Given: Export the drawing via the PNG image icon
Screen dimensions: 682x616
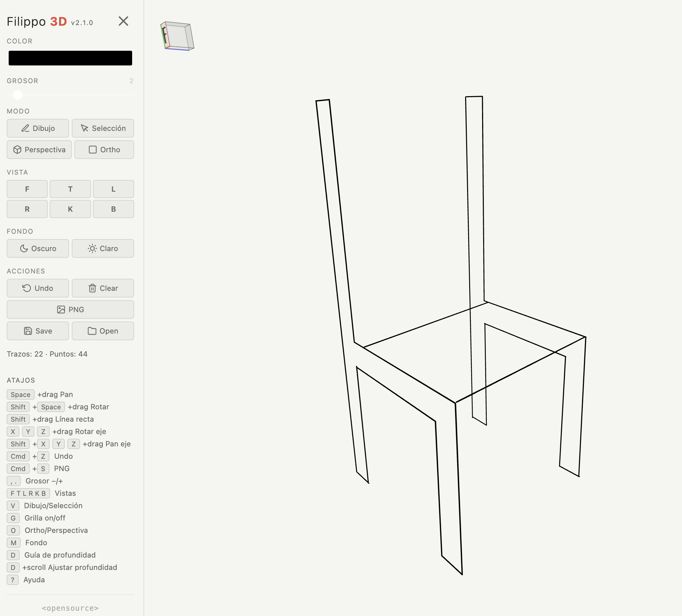Looking at the screenshot, I should click(x=61, y=310).
